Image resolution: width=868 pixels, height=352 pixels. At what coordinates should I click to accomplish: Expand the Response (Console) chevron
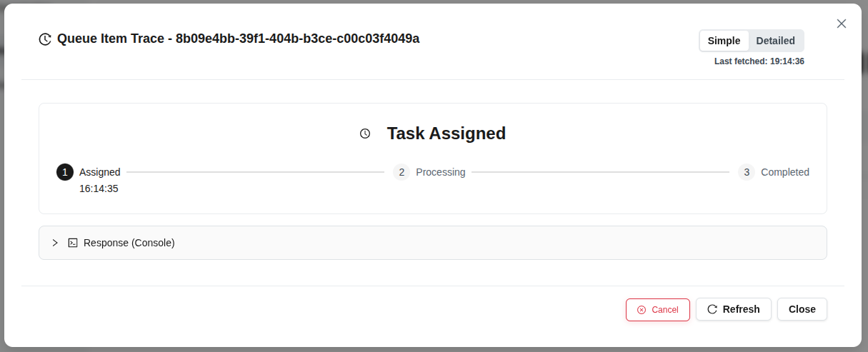tap(55, 243)
